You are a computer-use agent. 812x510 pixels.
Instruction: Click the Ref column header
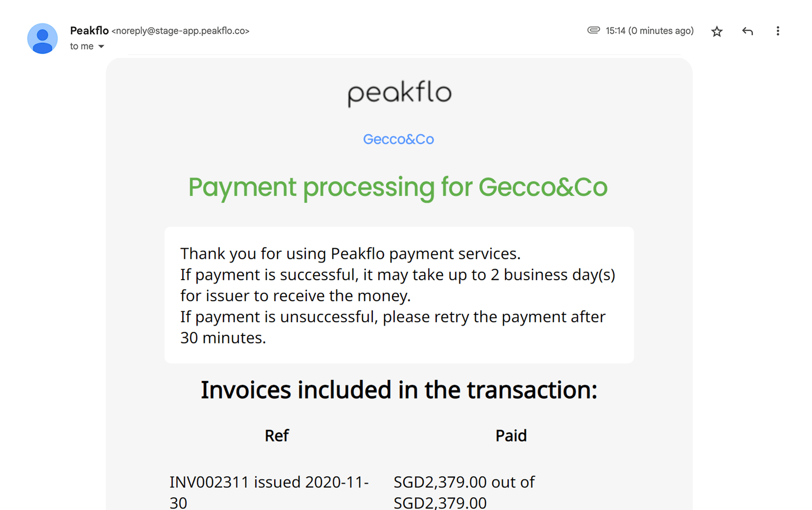point(277,435)
